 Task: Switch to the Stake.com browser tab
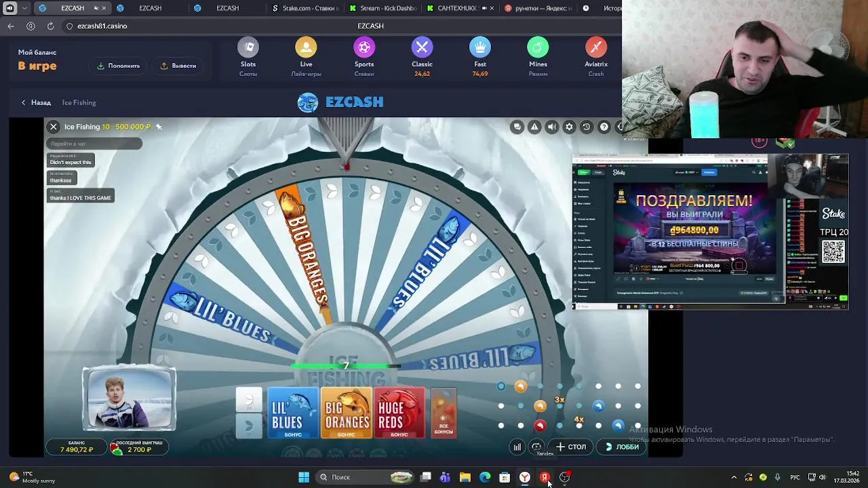tap(304, 8)
